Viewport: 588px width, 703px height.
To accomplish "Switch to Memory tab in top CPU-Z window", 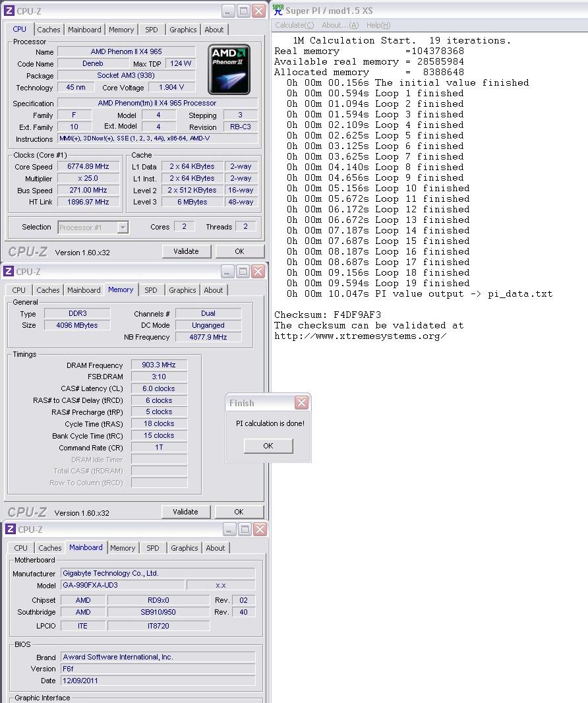I will pyautogui.click(x=121, y=30).
